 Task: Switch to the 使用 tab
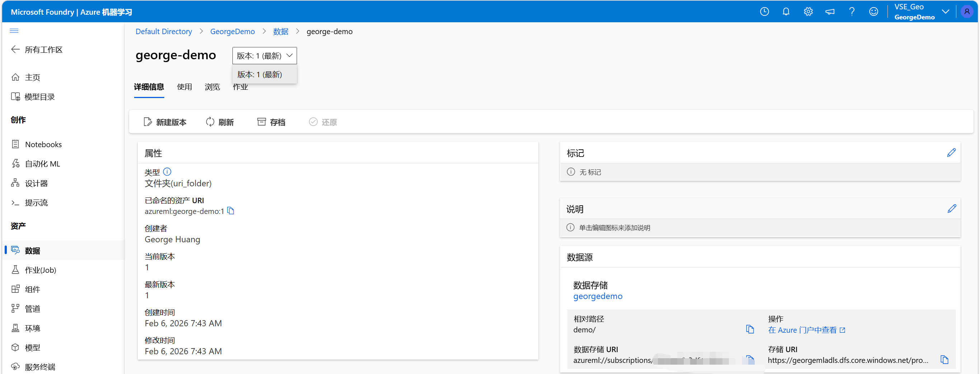tap(184, 87)
